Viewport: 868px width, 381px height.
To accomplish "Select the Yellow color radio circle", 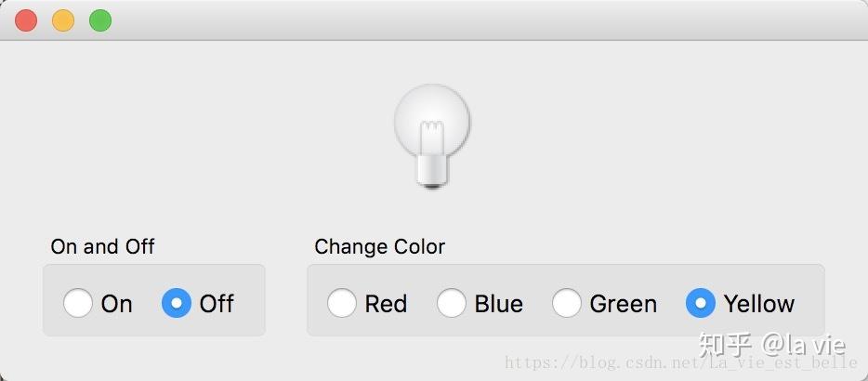I will [x=701, y=303].
